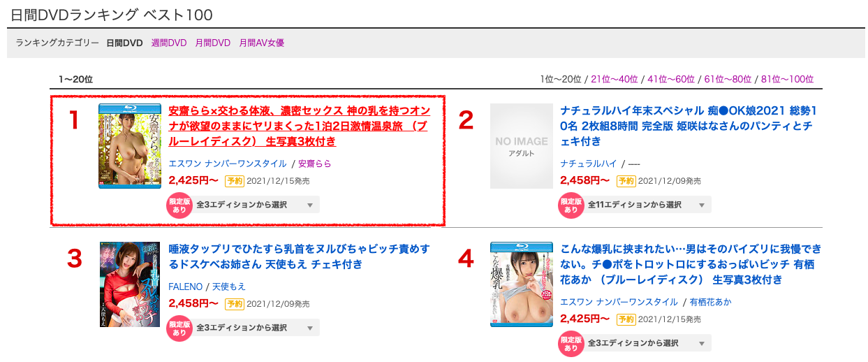
Task: Open the 全3エディションから選択 dropdown for rank 1
Action: point(256,205)
